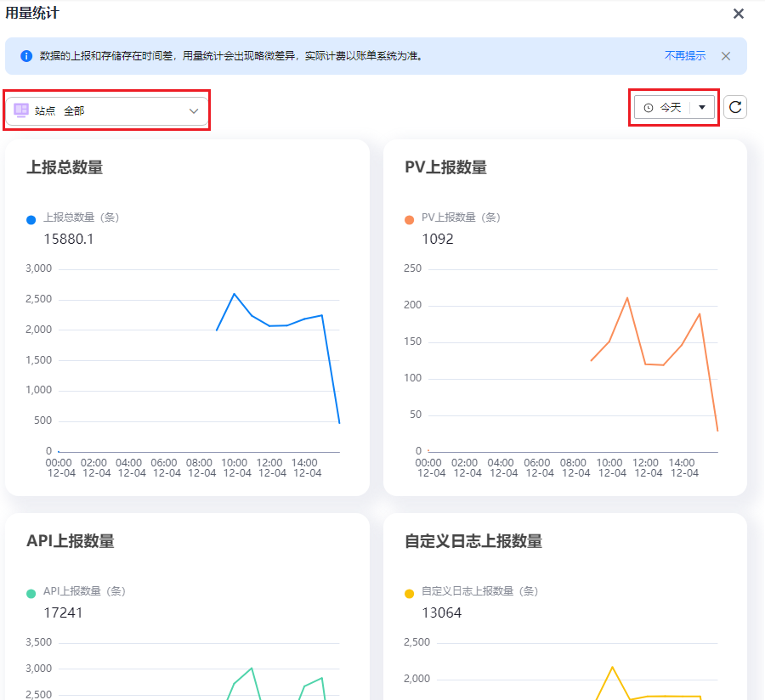
Task: Click the 上报总数量 card title
Action: click(x=65, y=167)
